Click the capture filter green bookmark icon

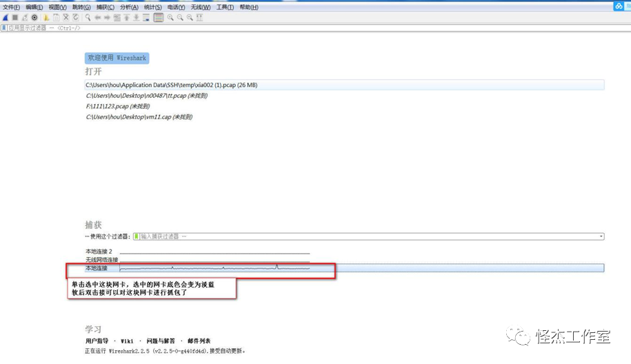pos(137,236)
